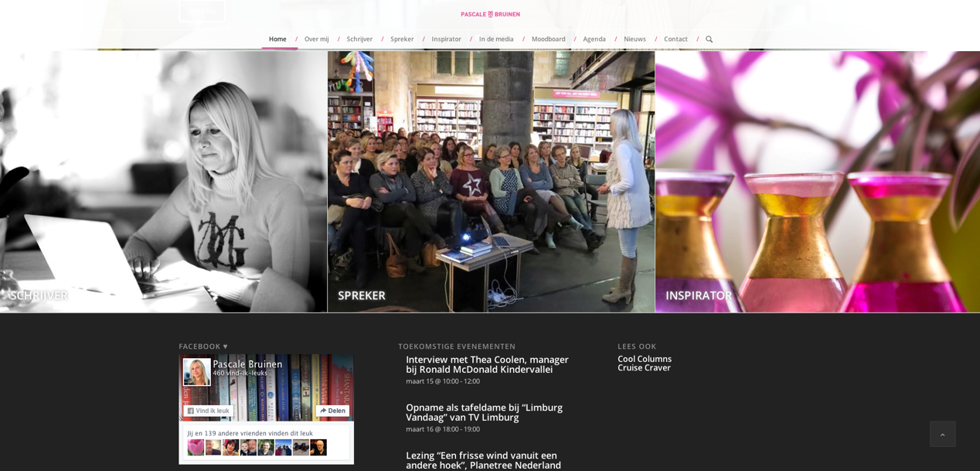Image resolution: width=980 pixels, height=471 pixels.
Task: Open the Interview met Thea Coolen event
Action: click(x=487, y=364)
